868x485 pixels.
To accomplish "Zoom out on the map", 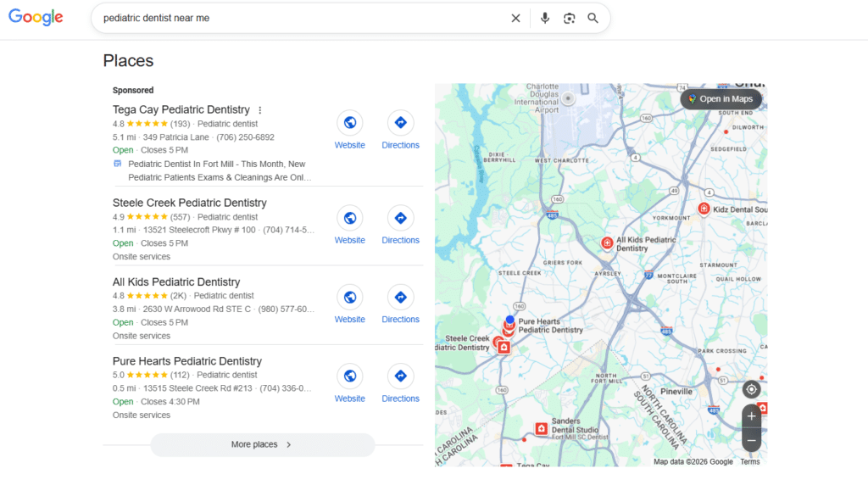I will pos(751,440).
